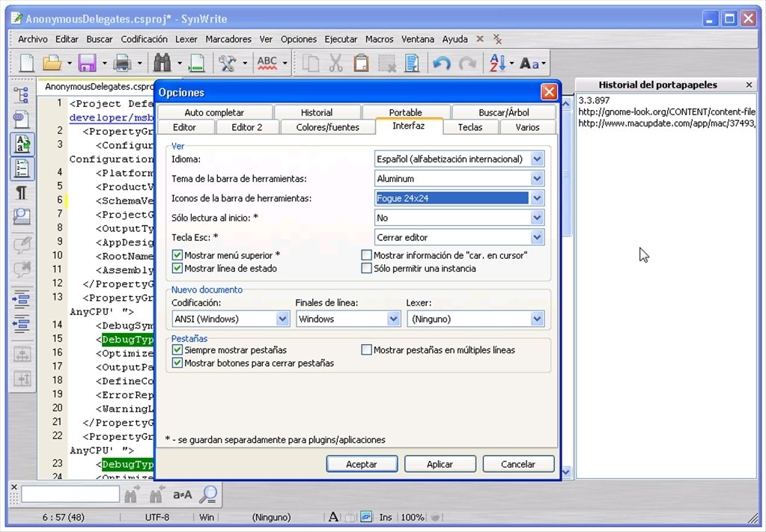Uncheck Mostrar botones para cerrar pestañas
The image size is (766, 532).
point(177,363)
